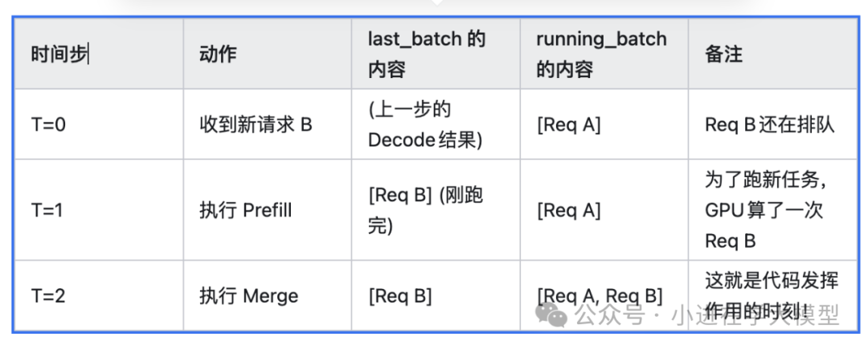
Task: Select the running_batch 的内容 header cell
Action: click(x=601, y=54)
